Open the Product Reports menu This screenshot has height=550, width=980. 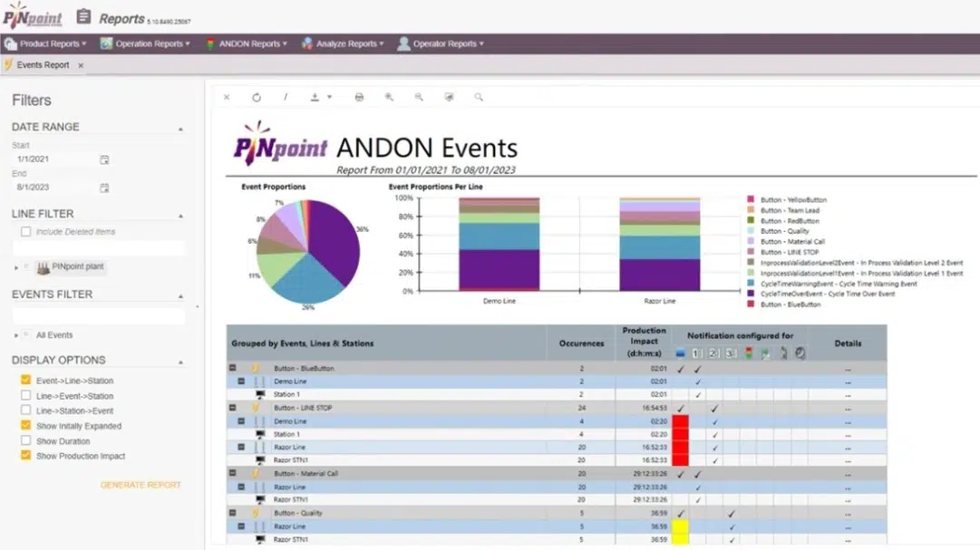click(x=45, y=43)
